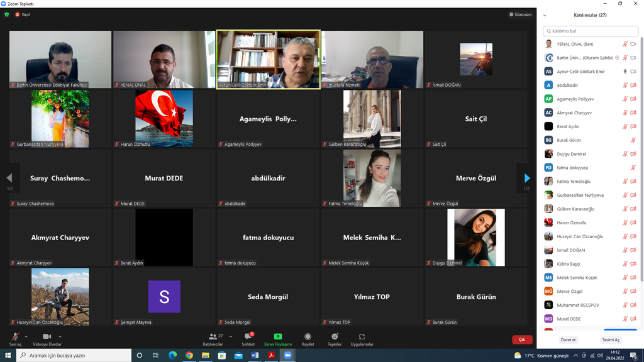Toggle YENAL ÜNAL (Ben) microphone in participant list

(625, 44)
